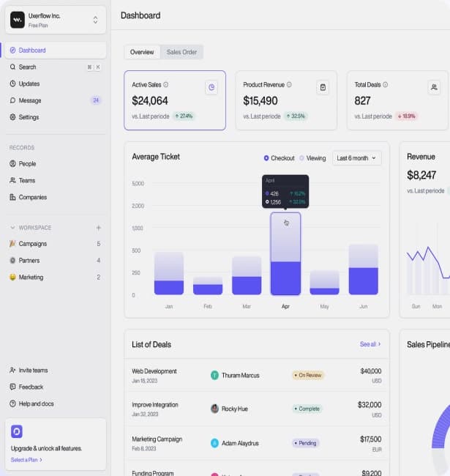
Task: Expand the Uxerflow Inc. workspace switcher
Action: [x=95, y=20]
